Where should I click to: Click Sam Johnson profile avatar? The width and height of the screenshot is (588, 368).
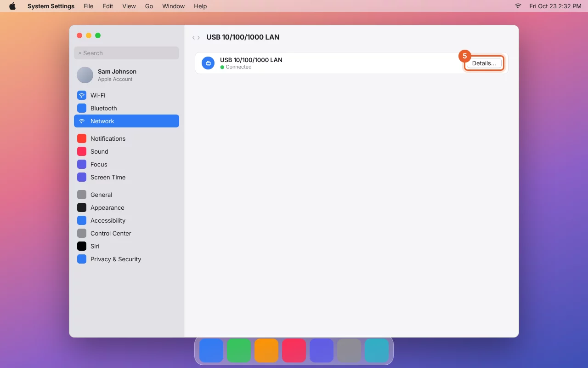pyautogui.click(x=85, y=75)
